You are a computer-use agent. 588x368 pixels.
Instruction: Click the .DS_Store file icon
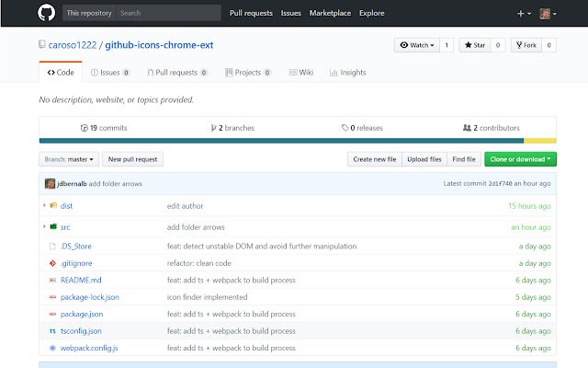click(x=52, y=247)
